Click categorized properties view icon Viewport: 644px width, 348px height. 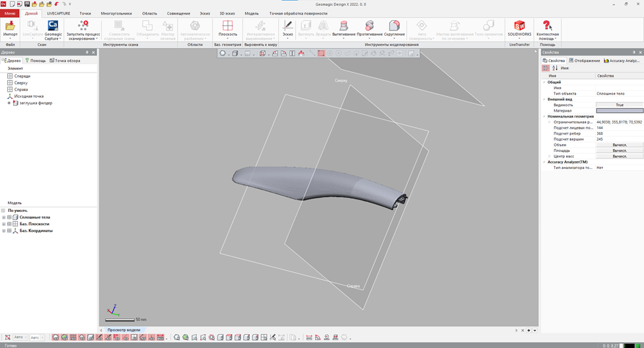point(546,68)
